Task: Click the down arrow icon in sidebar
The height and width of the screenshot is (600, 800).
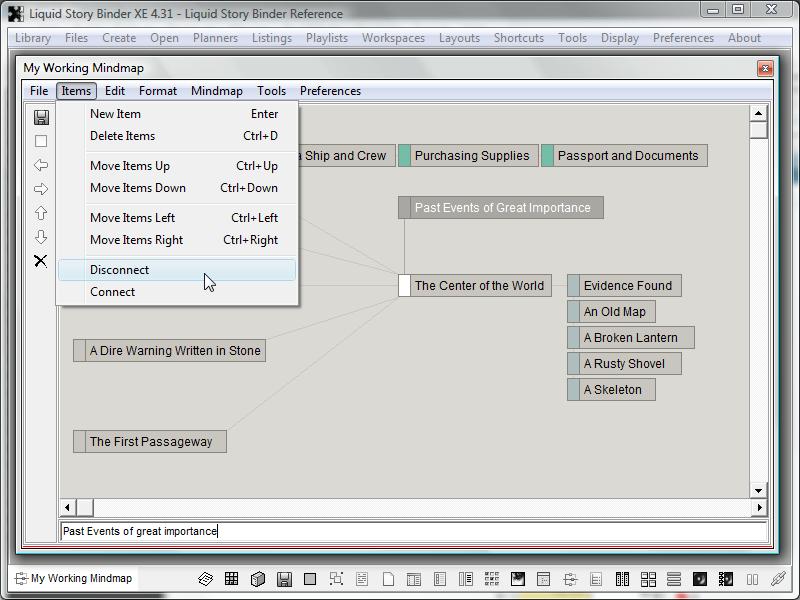Action: click(41, 237)
